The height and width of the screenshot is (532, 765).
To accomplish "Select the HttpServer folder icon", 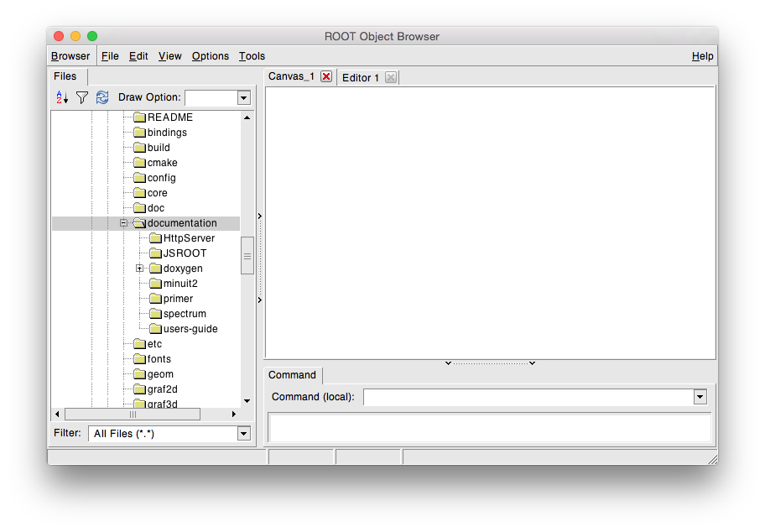I will (x=155, y=238).
